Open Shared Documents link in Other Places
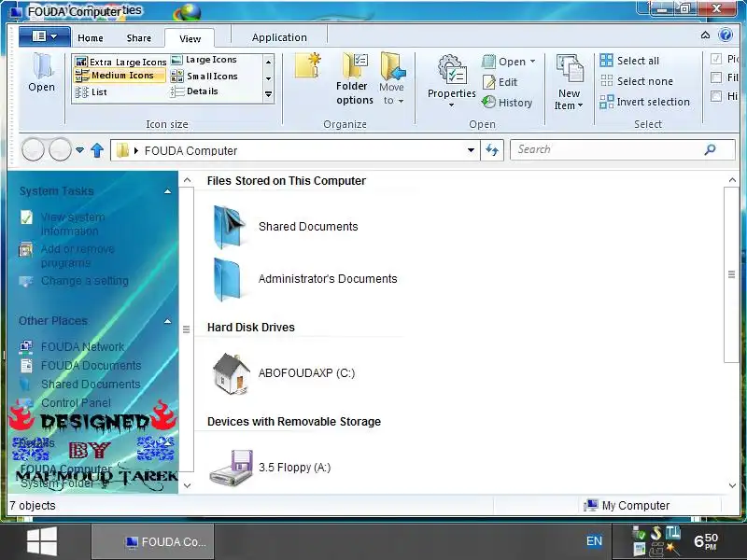This screenshot has width=747, height=560. (91, 384)
